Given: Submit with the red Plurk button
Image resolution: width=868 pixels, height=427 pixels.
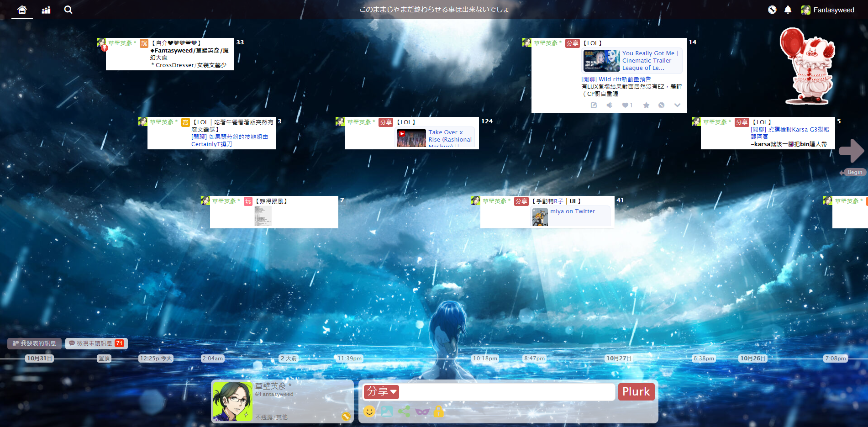Looking at the screenshot, I should pyautogui.click(x=636, y=392).
